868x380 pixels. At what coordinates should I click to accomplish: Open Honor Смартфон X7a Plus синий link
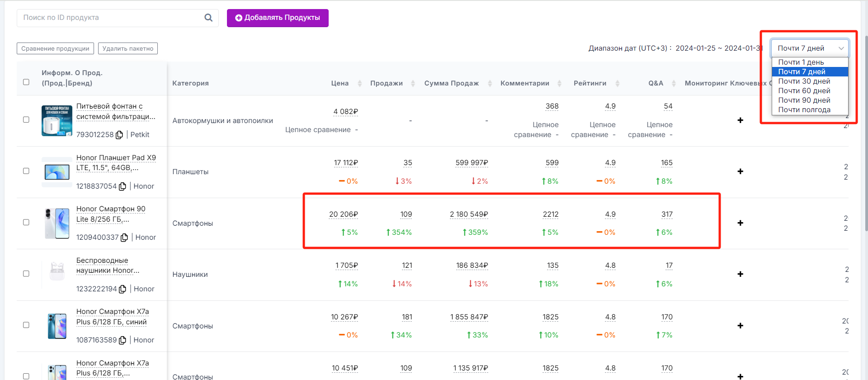[x=113, y=317]
